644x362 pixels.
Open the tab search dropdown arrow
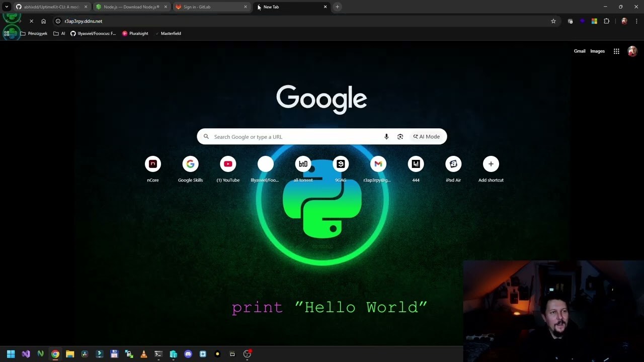click(x=7, y=7)
